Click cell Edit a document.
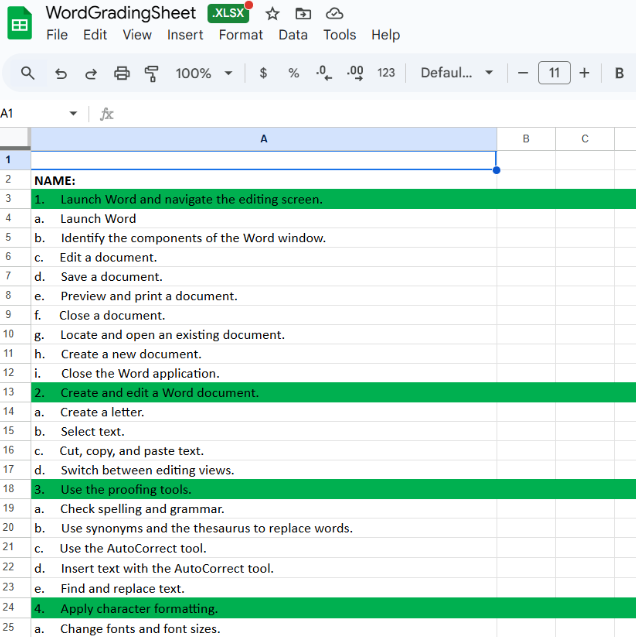 264,257
